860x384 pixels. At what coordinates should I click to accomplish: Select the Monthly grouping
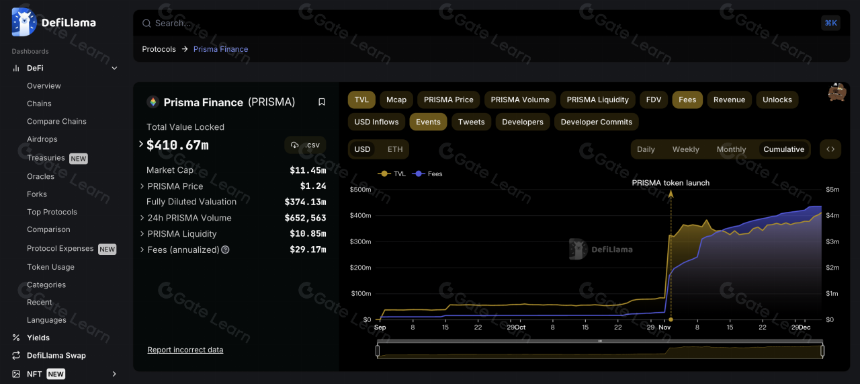click(x=731, y=149)
